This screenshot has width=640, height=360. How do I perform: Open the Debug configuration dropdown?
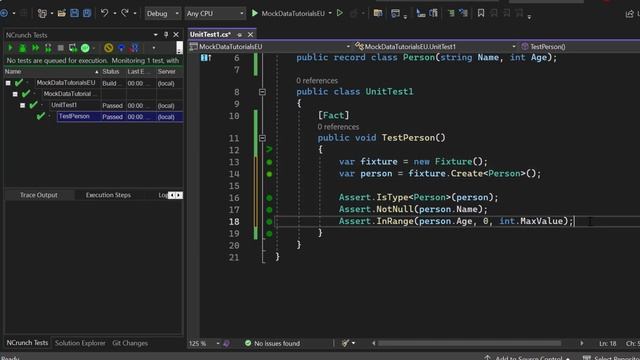click(162, 13)
